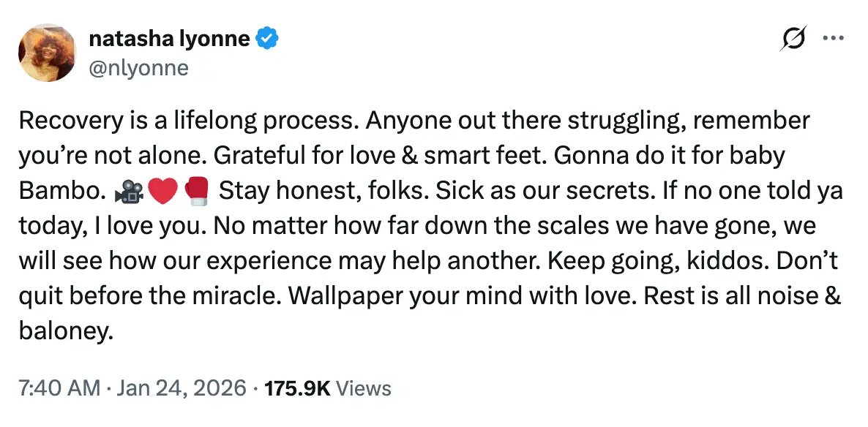Click the blue verified badge
The image size is (868, 427).
(266, 39)
